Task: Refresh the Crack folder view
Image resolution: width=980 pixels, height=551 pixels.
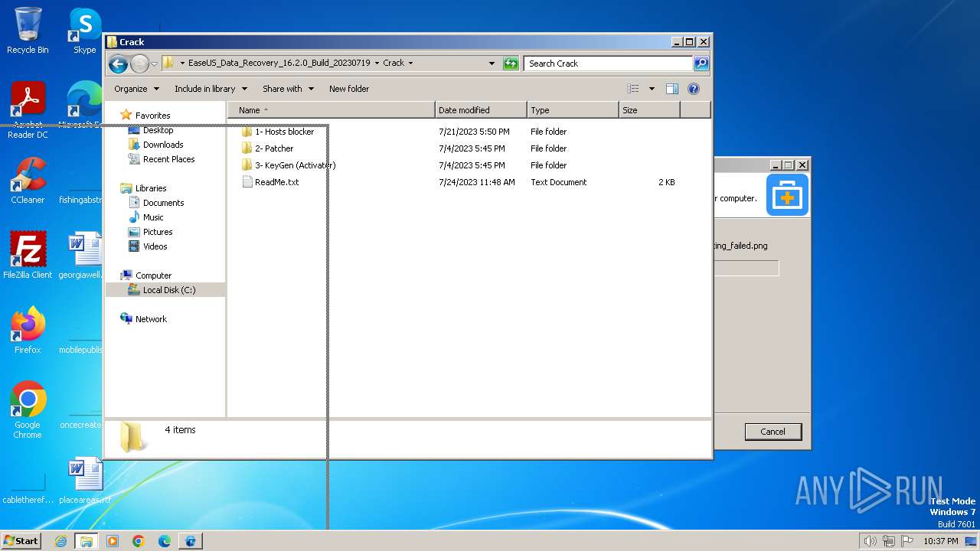Action: pos(511,64)
